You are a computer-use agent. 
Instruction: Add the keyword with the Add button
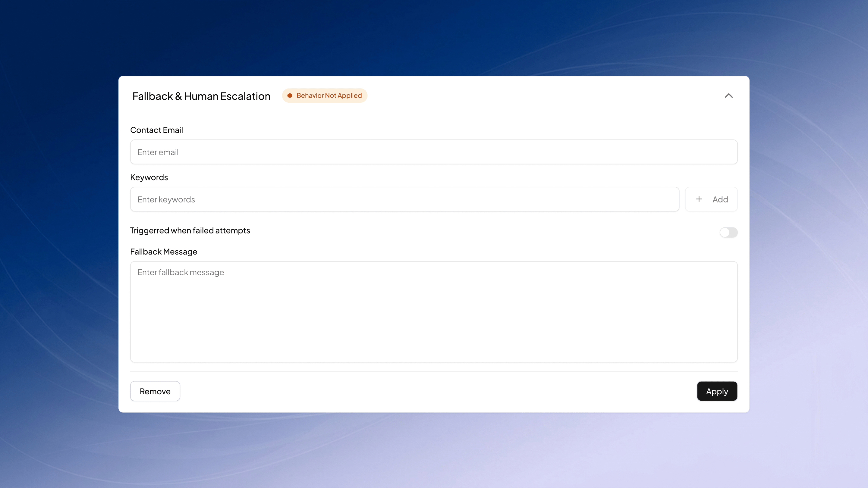(711, 199)
